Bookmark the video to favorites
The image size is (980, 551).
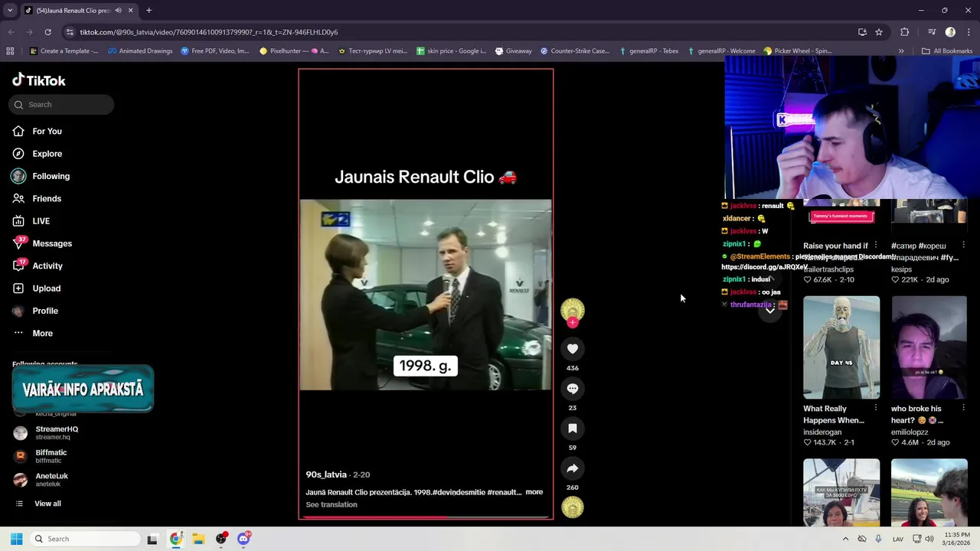point(573,429)
